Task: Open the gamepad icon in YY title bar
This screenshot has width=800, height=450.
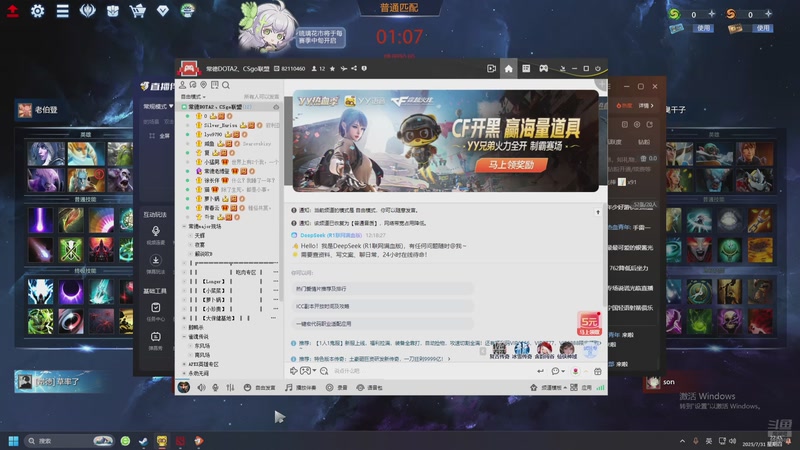Action: tap(543, 68)
